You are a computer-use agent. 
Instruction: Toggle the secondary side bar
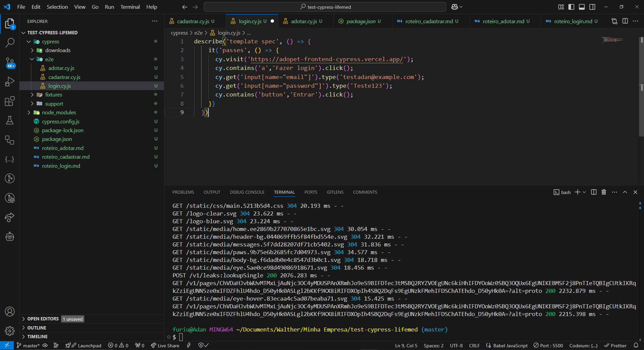click(592, 7)
